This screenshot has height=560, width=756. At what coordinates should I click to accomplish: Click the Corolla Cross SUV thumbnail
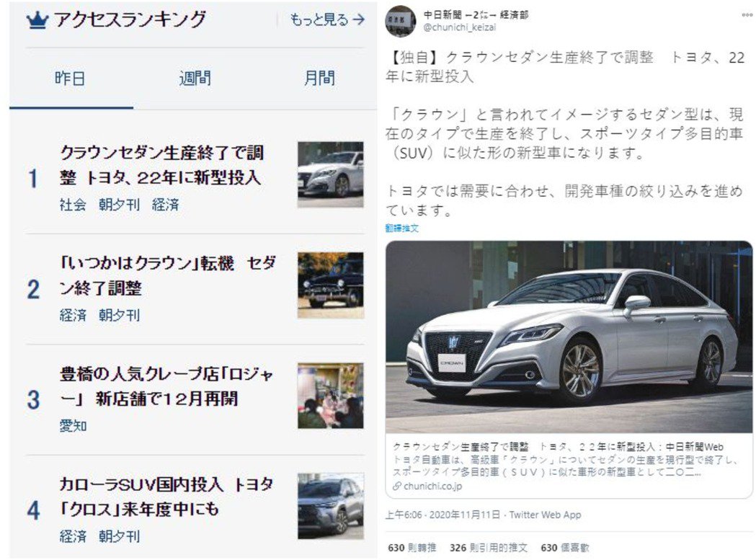click(x=330, y=506)
